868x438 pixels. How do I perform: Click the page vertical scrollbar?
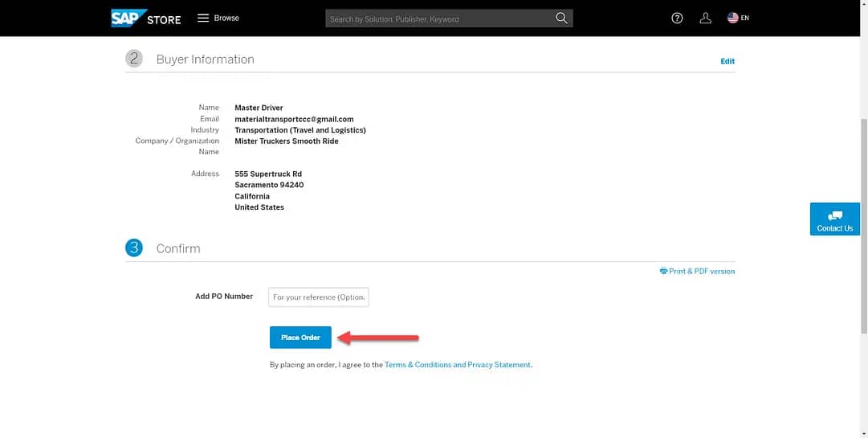tap(864, 226)
